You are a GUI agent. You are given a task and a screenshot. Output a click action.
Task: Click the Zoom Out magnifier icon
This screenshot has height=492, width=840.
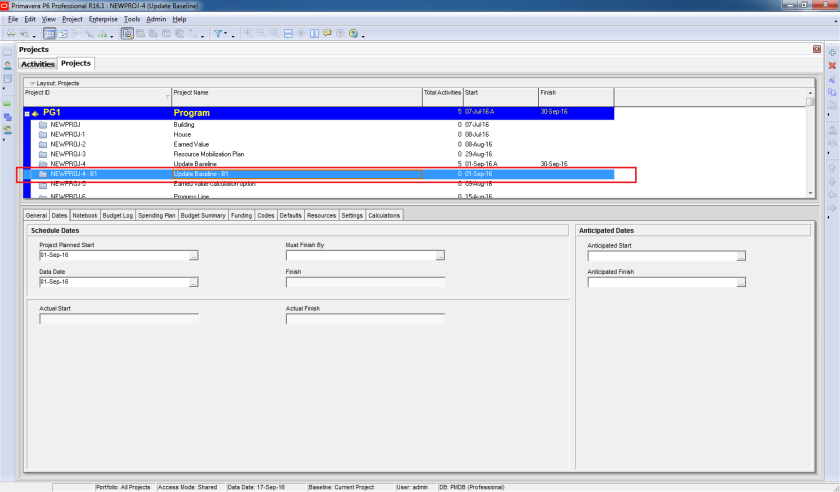(261, 34)
